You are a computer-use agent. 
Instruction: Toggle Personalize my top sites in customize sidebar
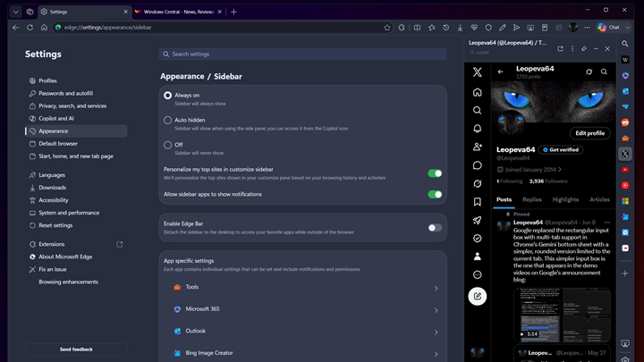point(435,173)
